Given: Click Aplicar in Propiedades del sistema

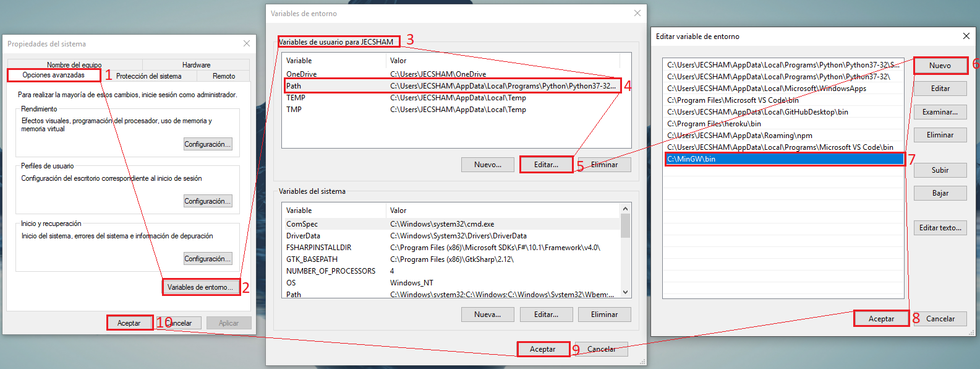Looking at the screenshot, I should click(229, 323).
